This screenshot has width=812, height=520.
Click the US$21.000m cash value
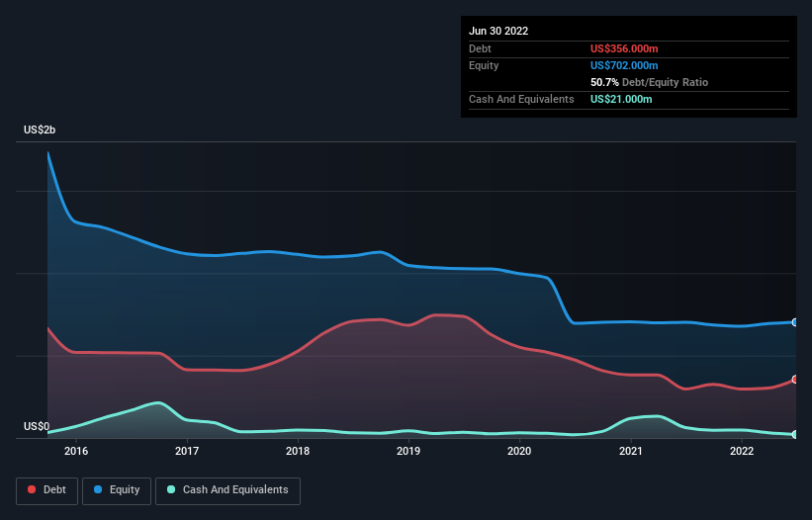pyautogui.click(x=621, y=99)
